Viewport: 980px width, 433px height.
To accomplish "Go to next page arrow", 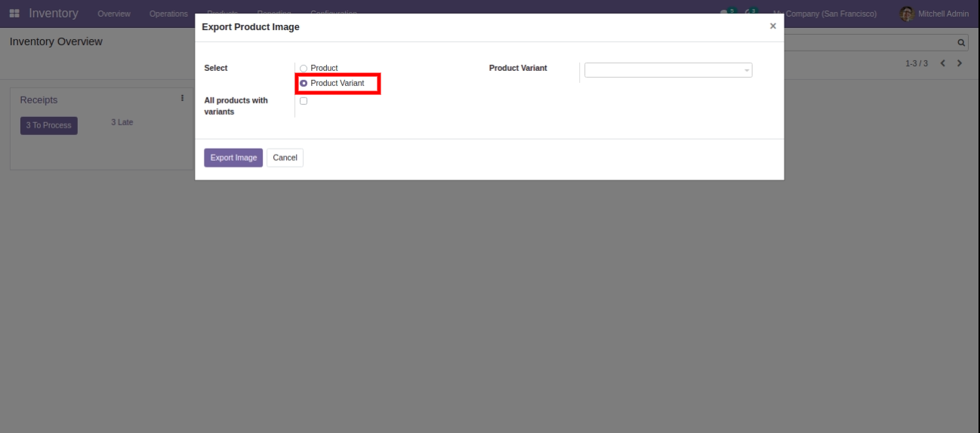I will click(x=960, y=63).
